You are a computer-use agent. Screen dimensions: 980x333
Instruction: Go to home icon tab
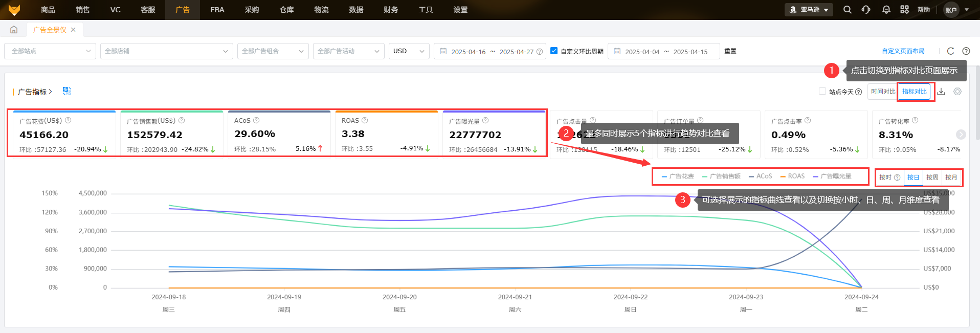(x=14, y=30)
